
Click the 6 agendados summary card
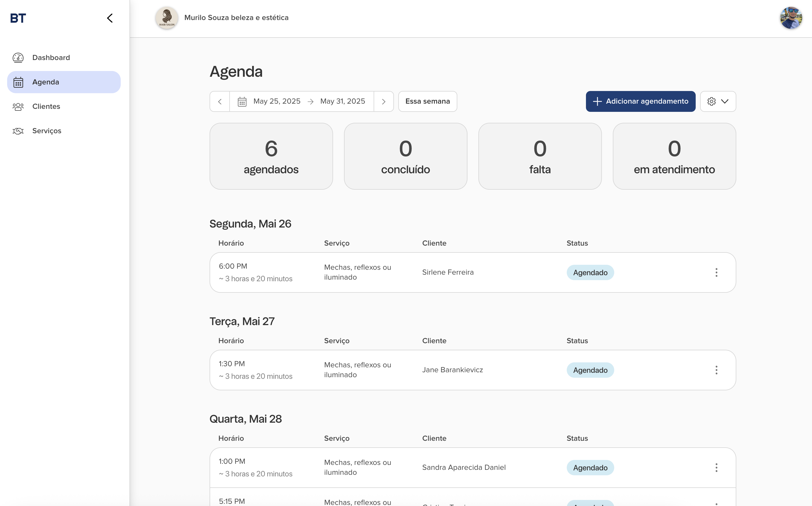(271, 156)
